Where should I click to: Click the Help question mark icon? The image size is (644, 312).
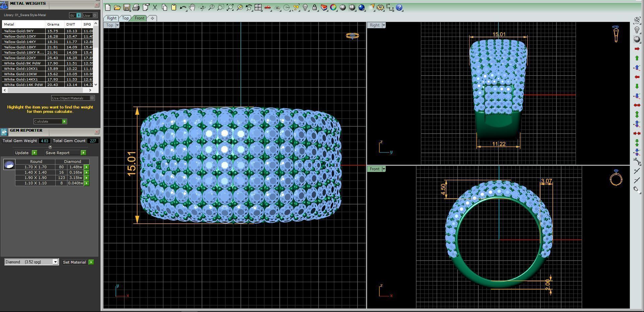tap(399, 7)
